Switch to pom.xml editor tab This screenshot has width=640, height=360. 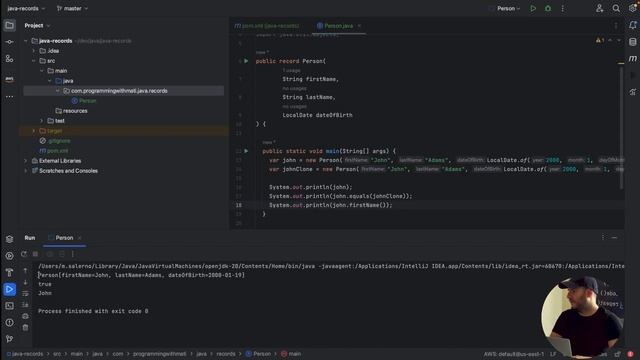tap(267, 26)
